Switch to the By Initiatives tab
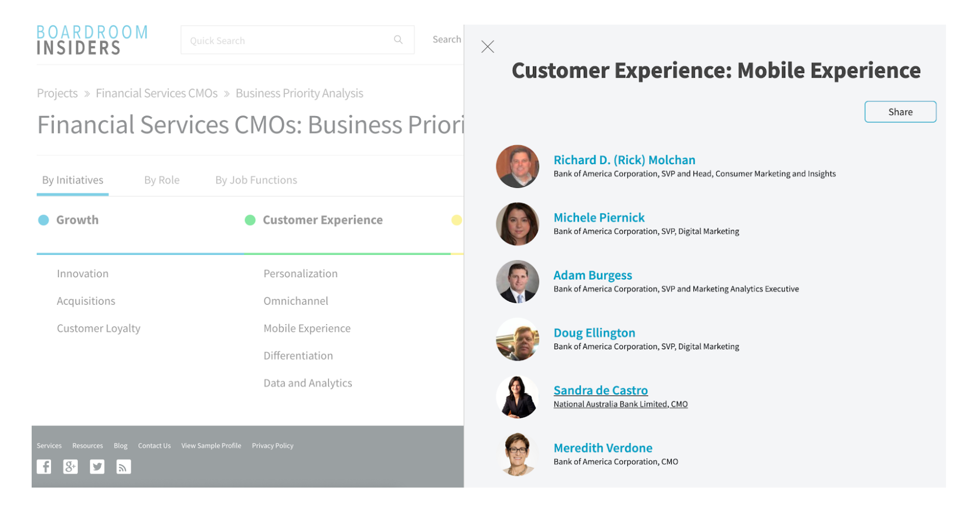 pos(73,180)
